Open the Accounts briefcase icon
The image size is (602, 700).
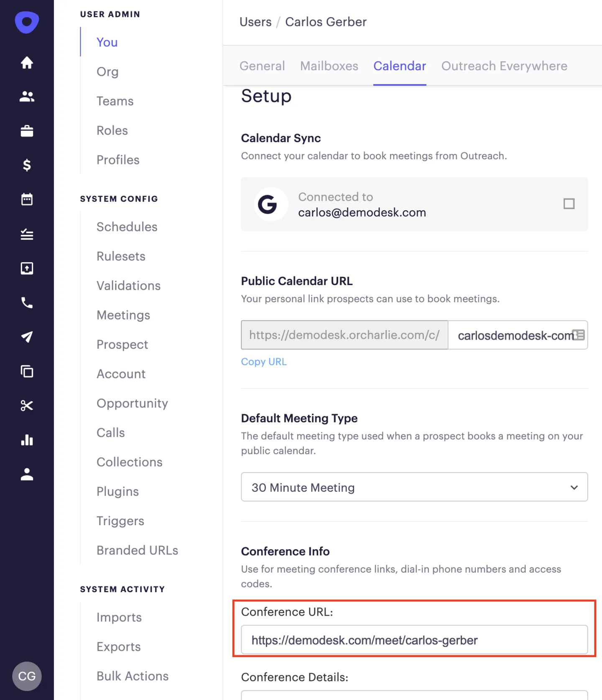click(27, 131)
